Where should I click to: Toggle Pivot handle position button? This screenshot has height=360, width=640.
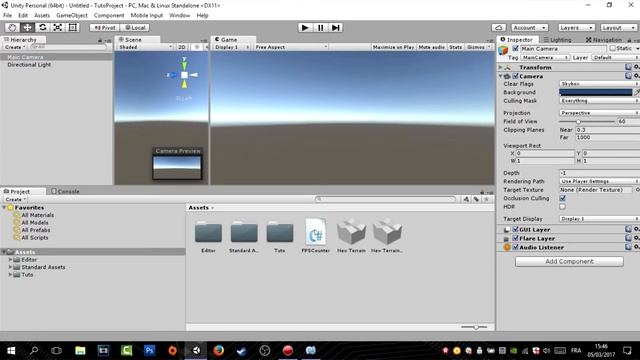tap(104, 27)
